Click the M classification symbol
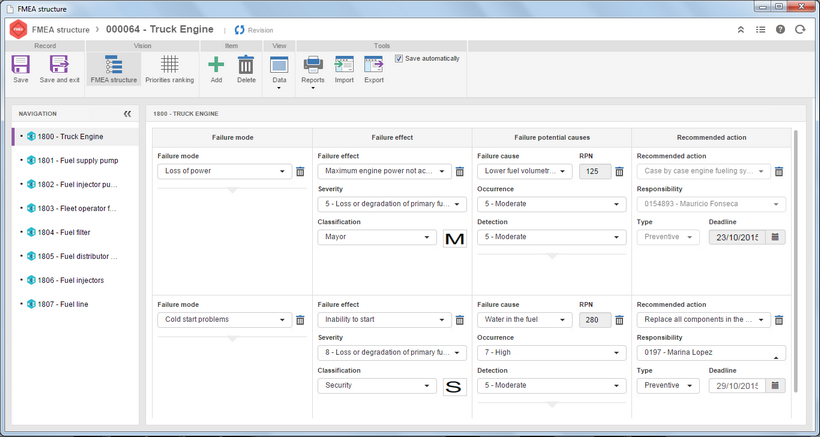 [454, 238]
